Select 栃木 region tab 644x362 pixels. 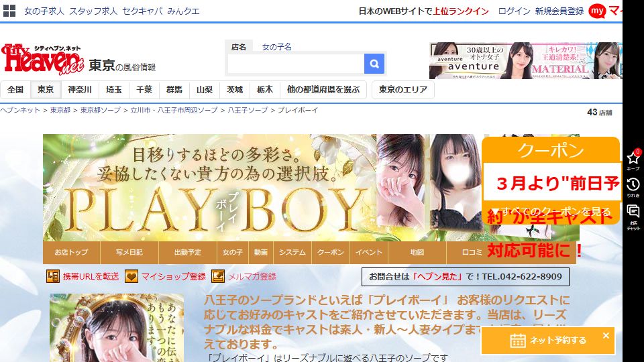click(x=265, y=89)
